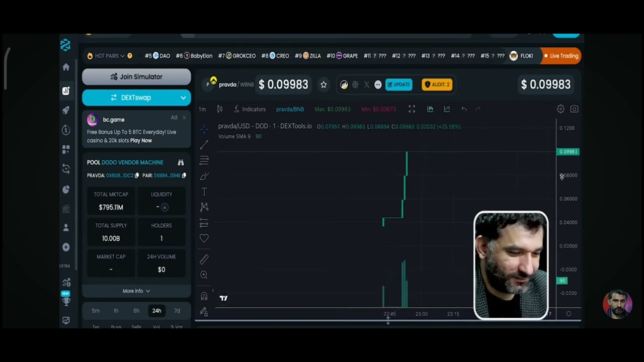Open hot pair #6 BabyElon

pos(194,56)
